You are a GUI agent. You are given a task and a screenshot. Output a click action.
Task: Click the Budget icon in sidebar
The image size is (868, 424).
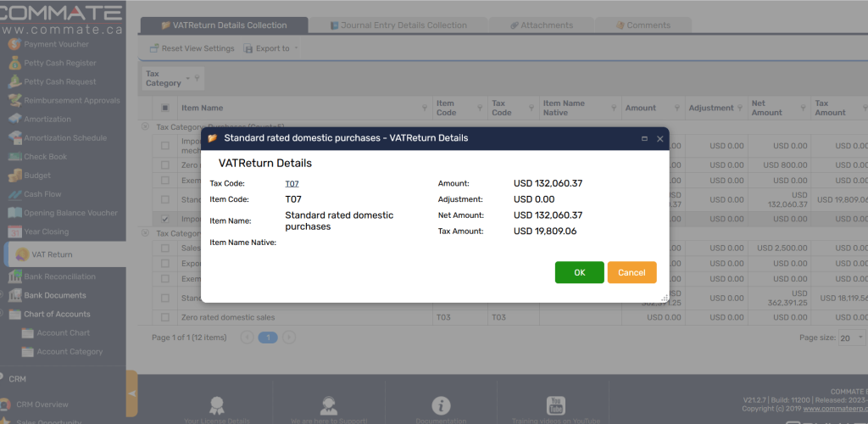pos(14,176)
